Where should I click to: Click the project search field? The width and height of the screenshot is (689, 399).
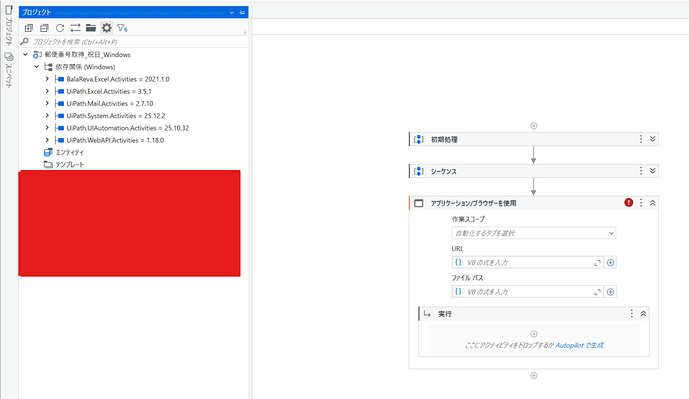134,42
